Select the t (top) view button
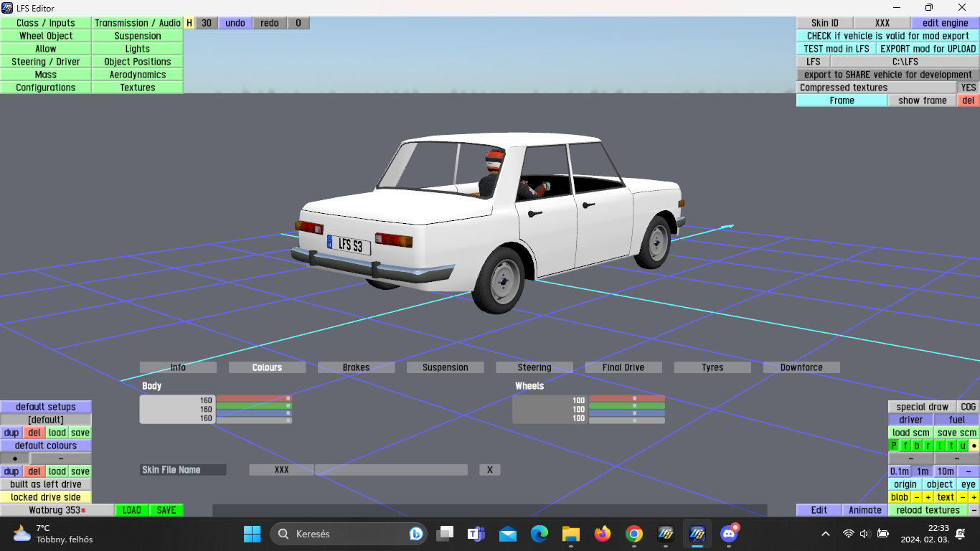This screenshot has height=551, width=980. (951, 446)
